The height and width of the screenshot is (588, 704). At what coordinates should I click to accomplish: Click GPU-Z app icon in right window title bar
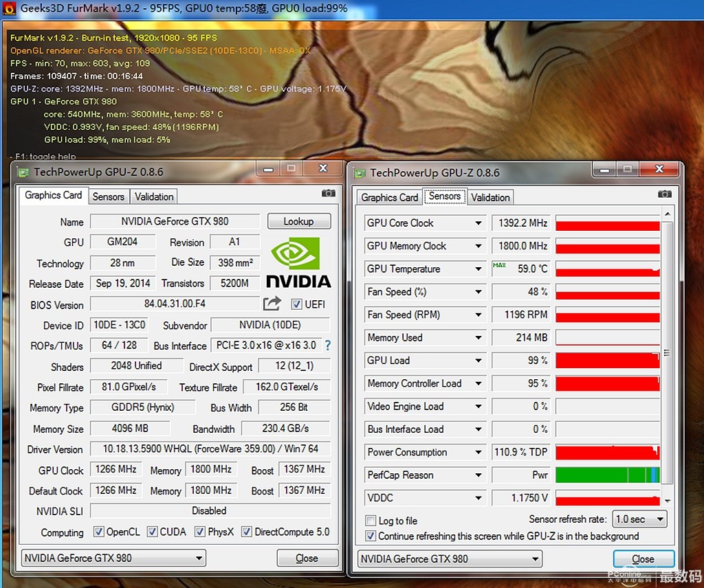(x=359, y=173)
